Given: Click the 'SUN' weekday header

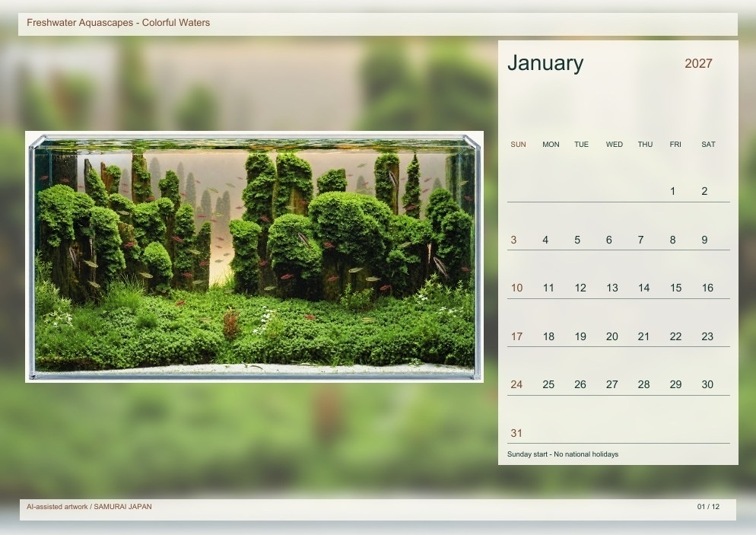Looking at the screenshot, I should click(518, 145).
